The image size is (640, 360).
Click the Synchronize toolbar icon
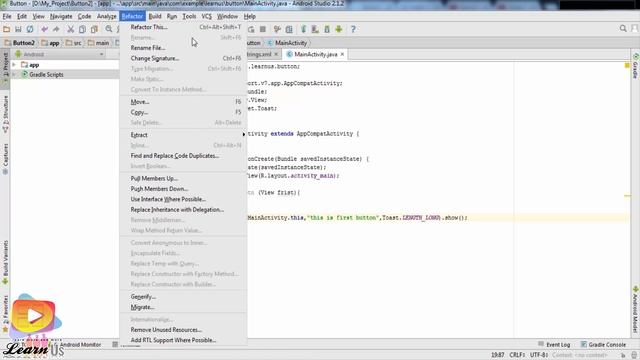point(30,29)
